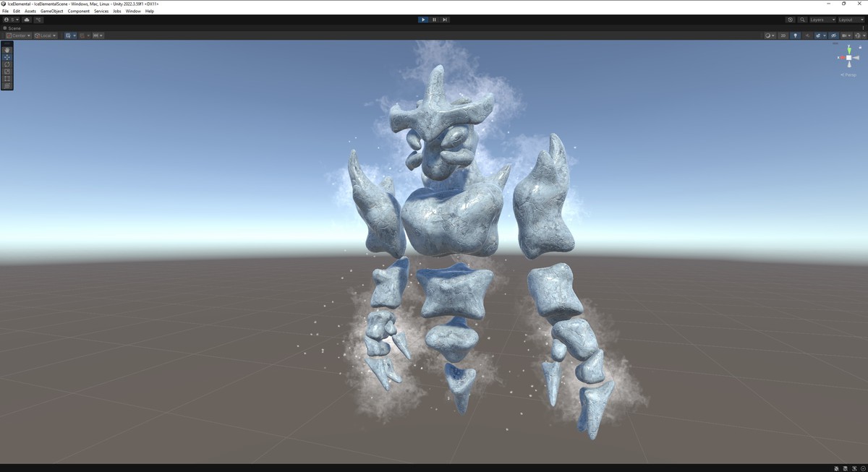
Task: Click the green Y axis on scene gizmo
Action: pos(849,50)
